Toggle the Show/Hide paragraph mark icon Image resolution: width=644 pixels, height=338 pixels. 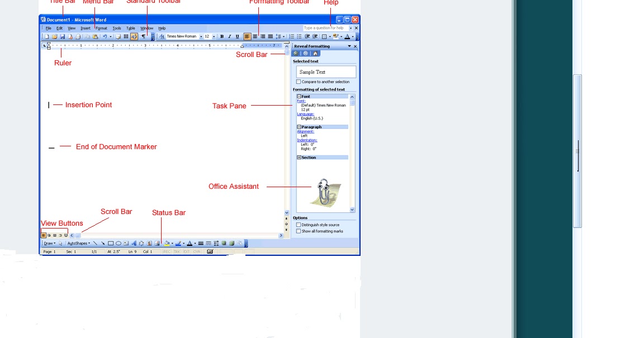tap(143, 36)
